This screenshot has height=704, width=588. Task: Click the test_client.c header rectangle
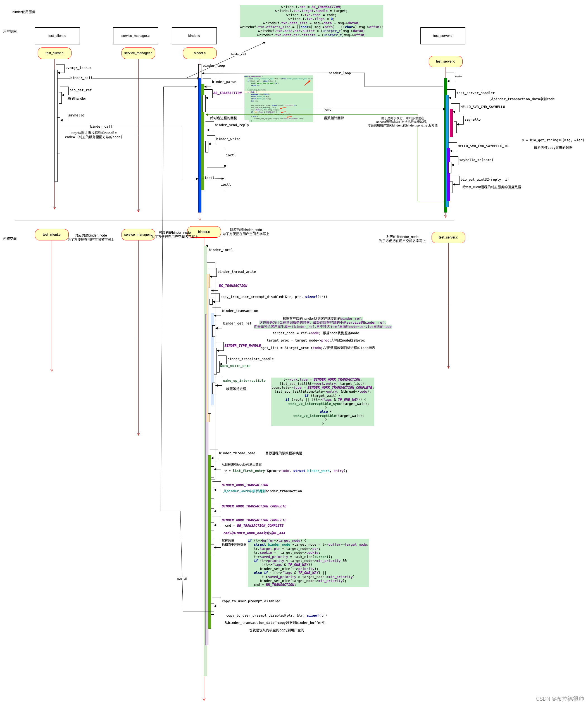tap(57, 36)
